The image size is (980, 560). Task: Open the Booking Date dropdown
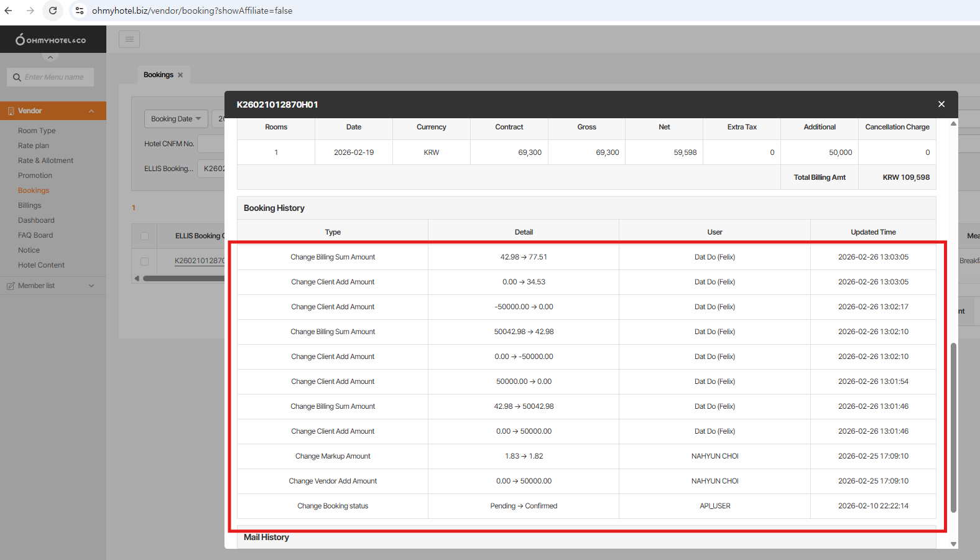click(x=176, y=119)
